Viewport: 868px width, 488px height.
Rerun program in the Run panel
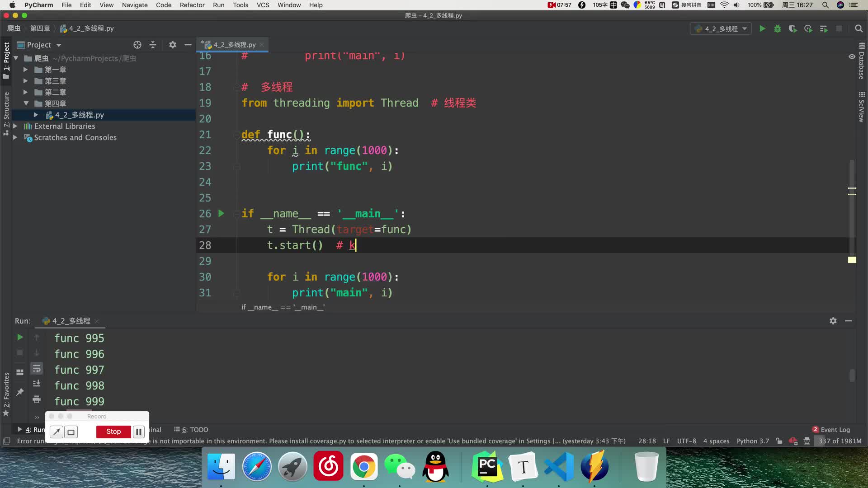(x=20, y=337)
